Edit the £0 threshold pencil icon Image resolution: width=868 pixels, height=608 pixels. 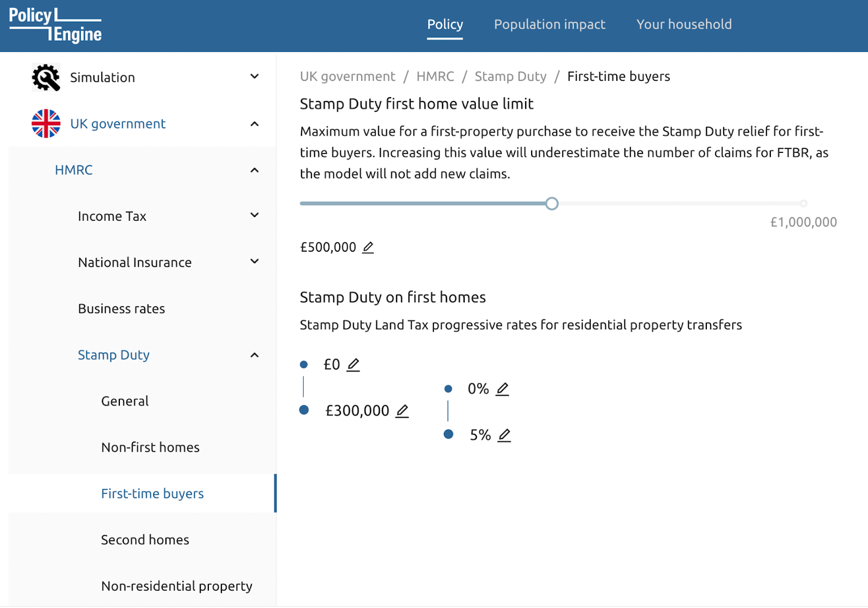[353, 364]
